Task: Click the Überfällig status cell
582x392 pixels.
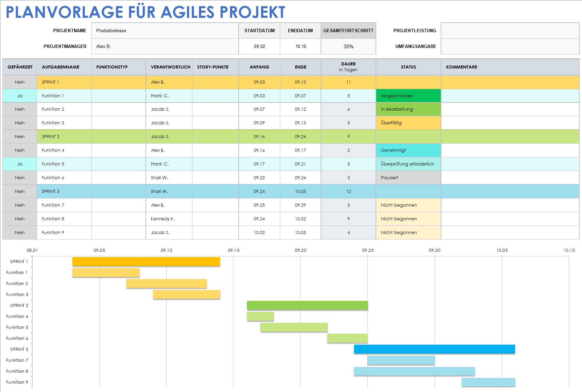Action: tap(408, 123)
